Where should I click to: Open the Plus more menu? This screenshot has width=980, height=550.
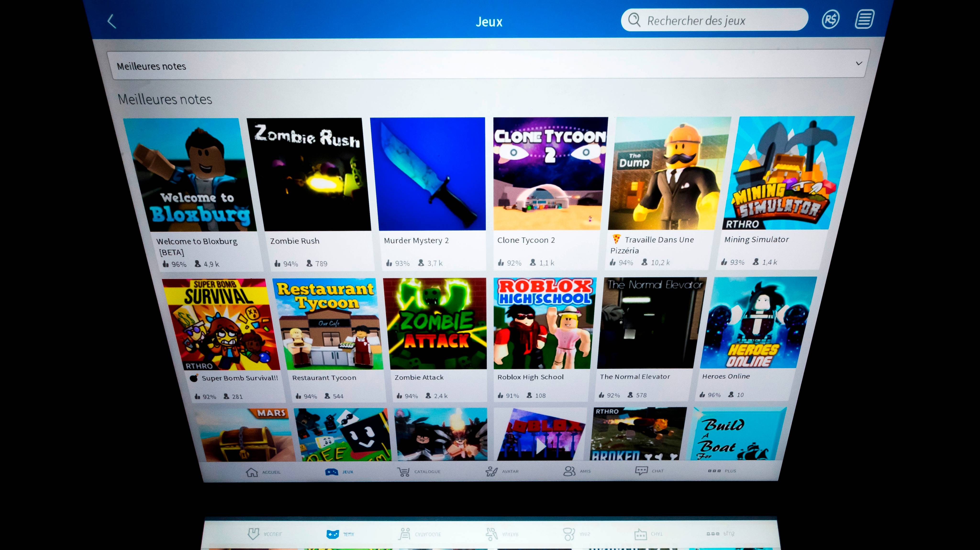point(722,471)
